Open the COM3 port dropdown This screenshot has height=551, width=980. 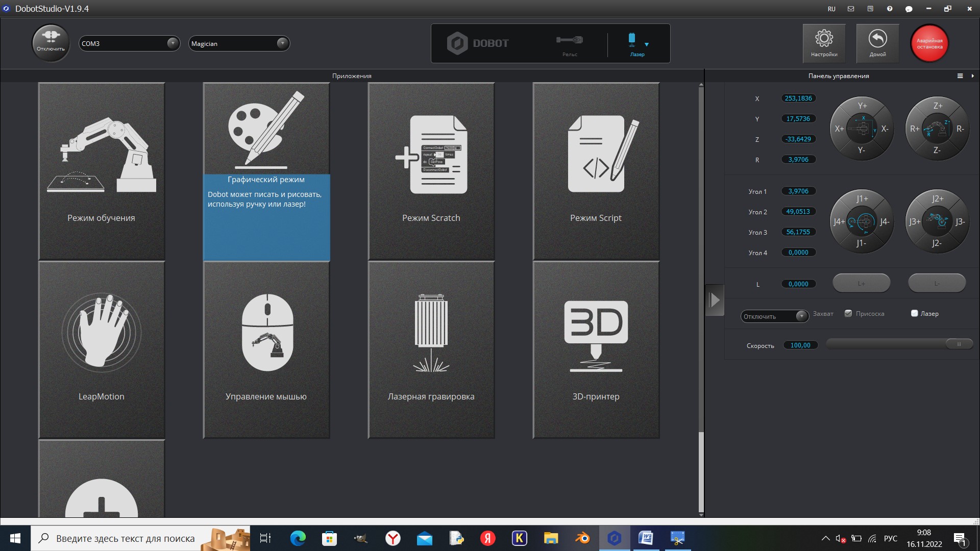click(129, 43)
